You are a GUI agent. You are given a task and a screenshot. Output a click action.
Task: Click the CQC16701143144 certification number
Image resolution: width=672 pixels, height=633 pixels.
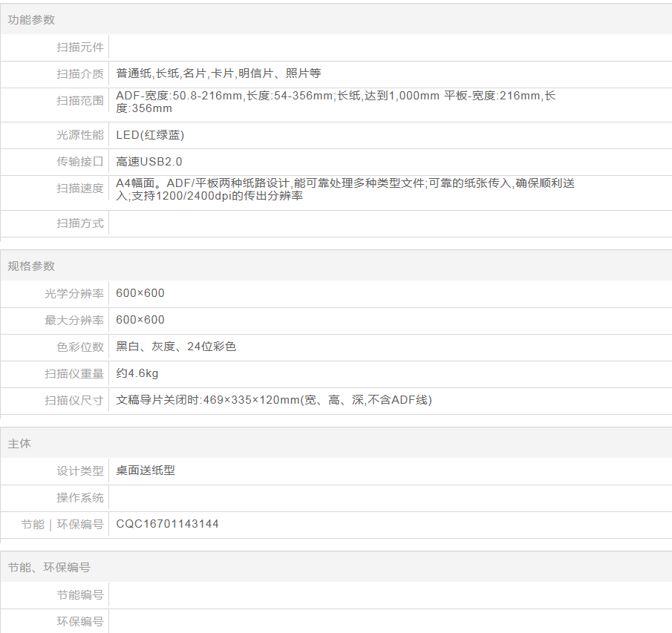(167, 524)
